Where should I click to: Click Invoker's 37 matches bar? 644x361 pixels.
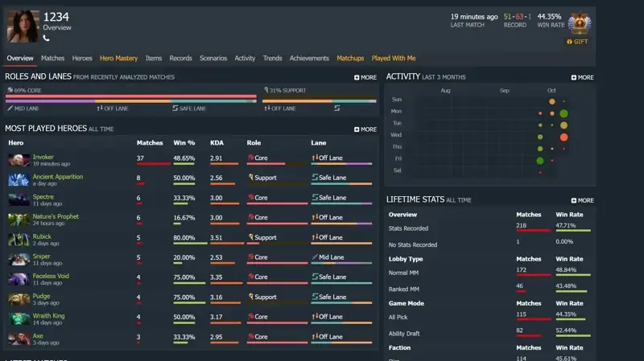click(154, 164)
